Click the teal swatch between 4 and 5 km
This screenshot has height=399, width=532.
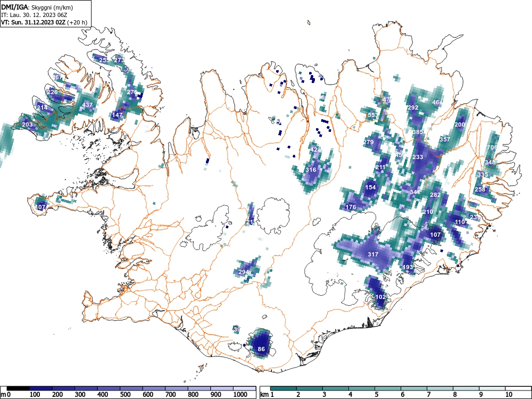point(362,388)
